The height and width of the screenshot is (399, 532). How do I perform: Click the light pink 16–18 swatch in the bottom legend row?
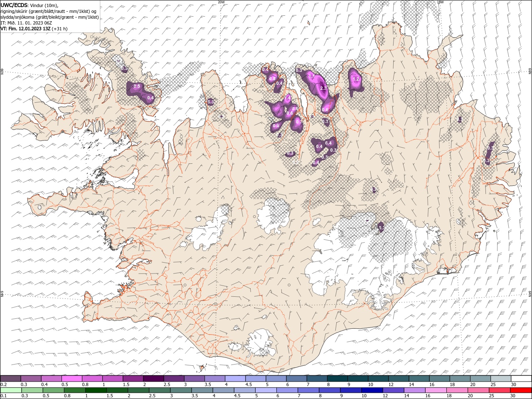(x=435, y=390)
